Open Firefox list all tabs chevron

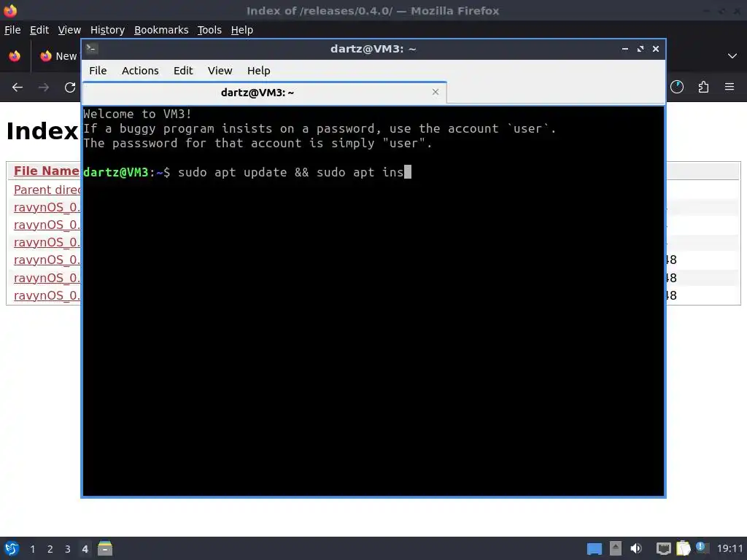(732, 56)
